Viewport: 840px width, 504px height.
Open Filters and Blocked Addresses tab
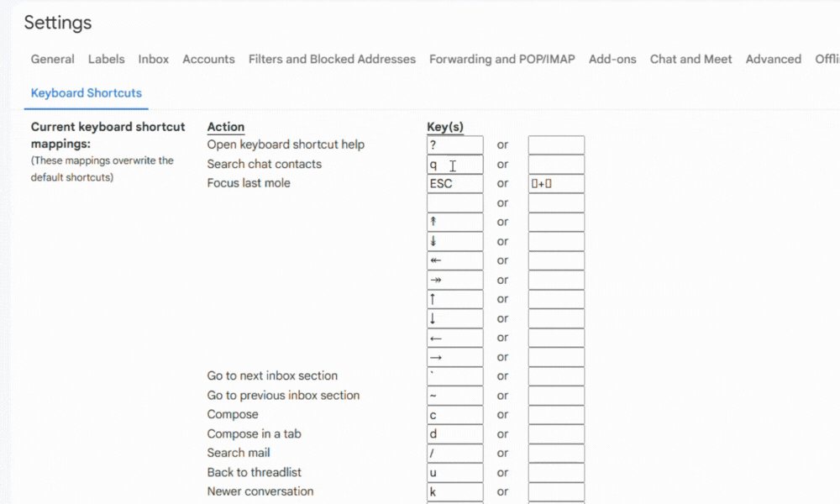[x=332, y=59]
